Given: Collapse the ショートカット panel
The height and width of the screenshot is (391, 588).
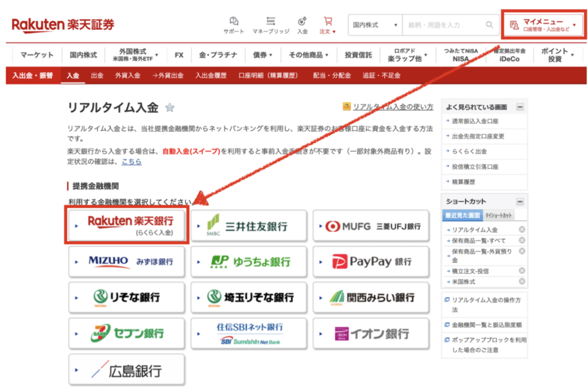Looking at the screenshot, I should coord(520,202).
